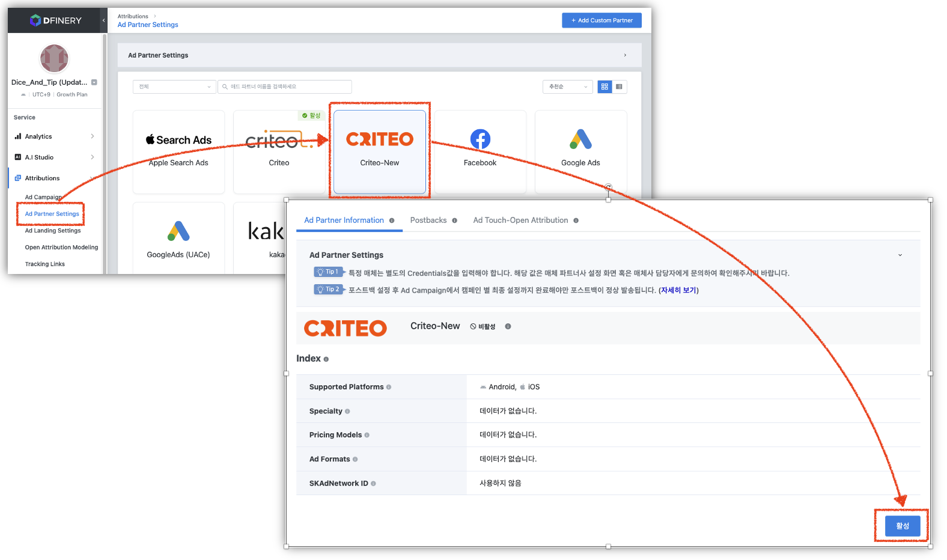947x560 pixels.
Task: Switch to grid view
Action: (604, 87)
